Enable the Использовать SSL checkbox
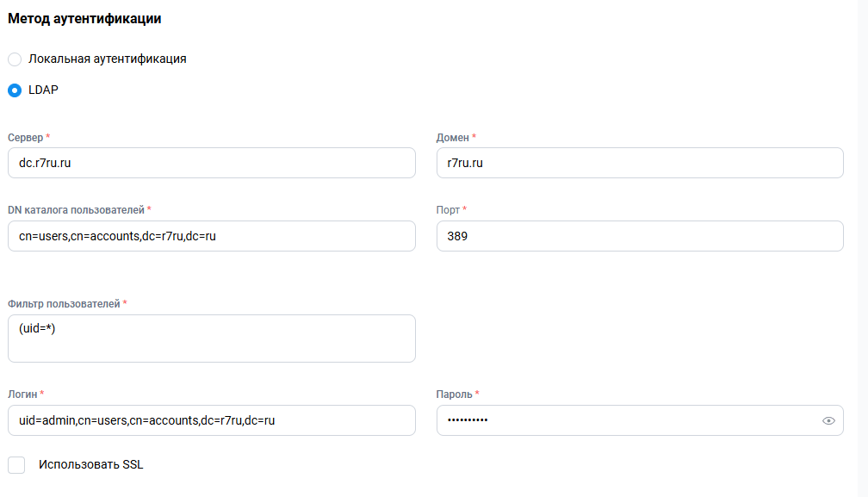Screen dimensions: 868x497 point(16,465)
